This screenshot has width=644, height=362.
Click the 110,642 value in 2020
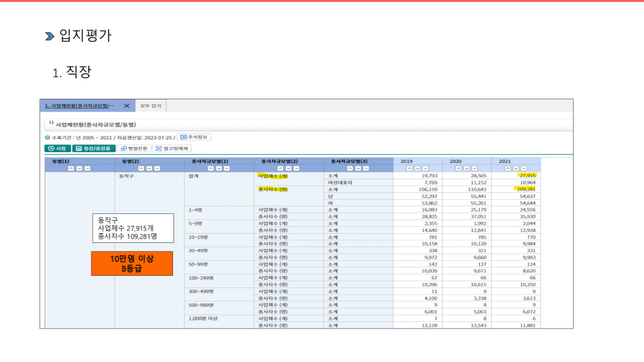coord(477,189)
